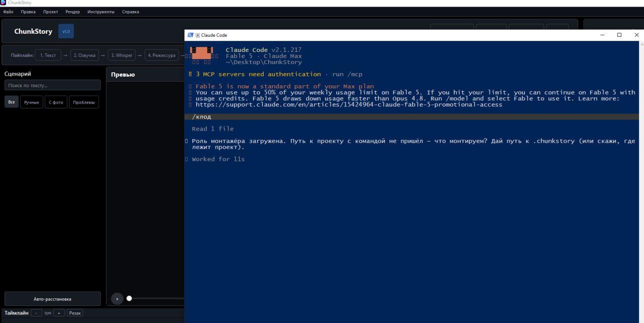This screenshot has height=323, width=644.
Task: Close the Claude Code window
Action: (x=636, y=35)
